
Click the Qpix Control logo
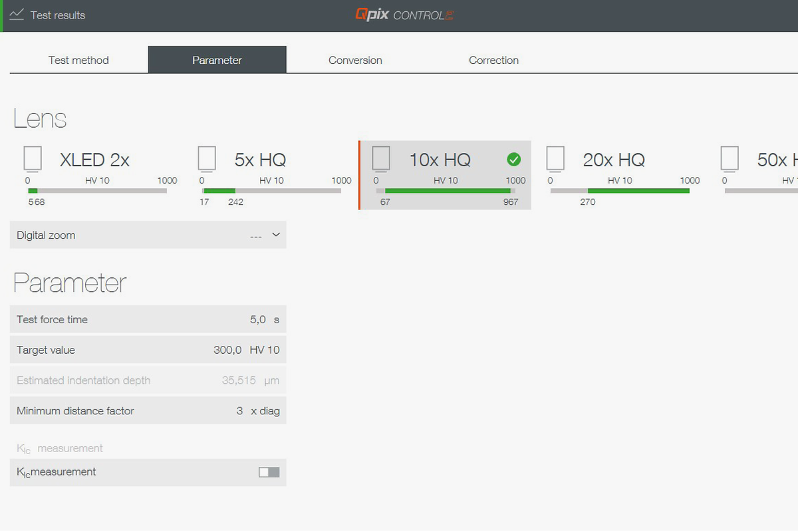click(404, 15)
